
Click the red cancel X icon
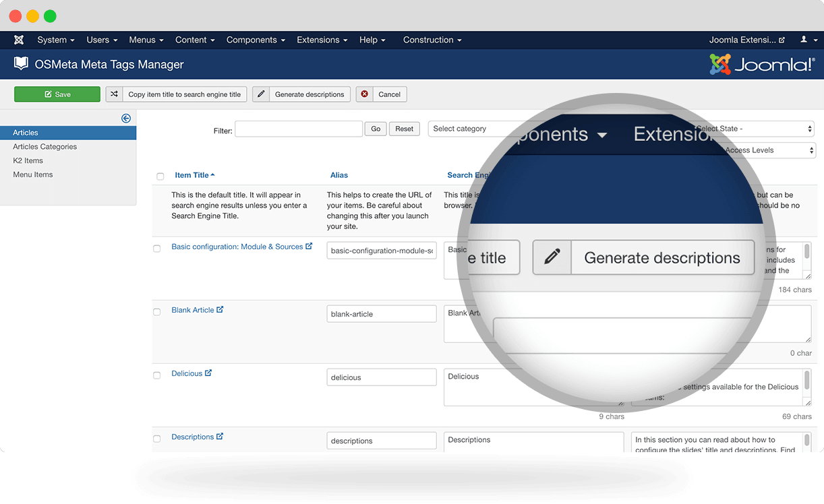[x=365, y=94]
